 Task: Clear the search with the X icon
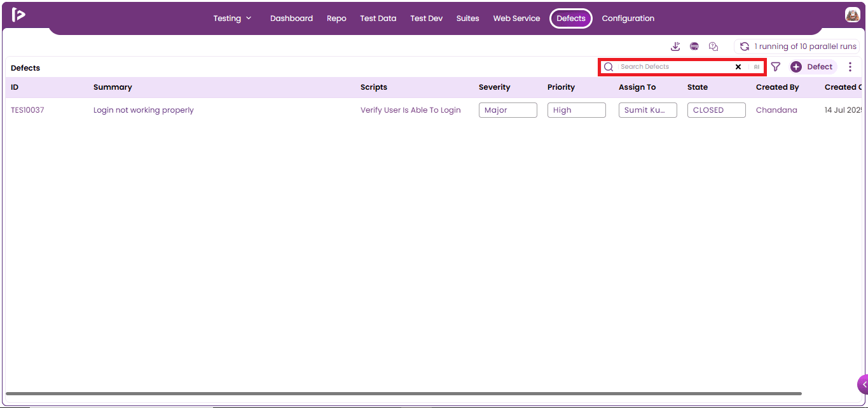(738, 67)
